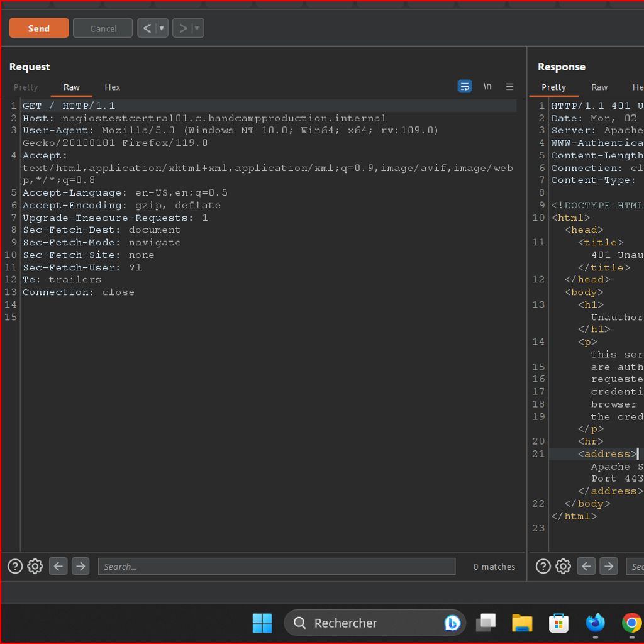
Task: Go forward in request history arrow
Action: (183, 28)
